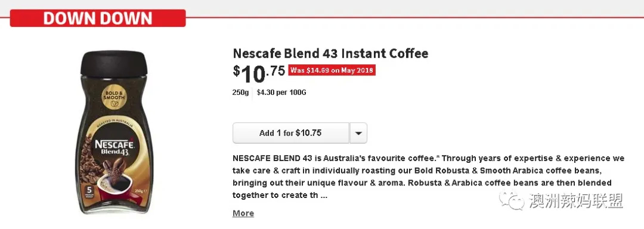This screenshot has width=644, height=229.
Task: Open the More description link
Action: click(x=243, y=213)
